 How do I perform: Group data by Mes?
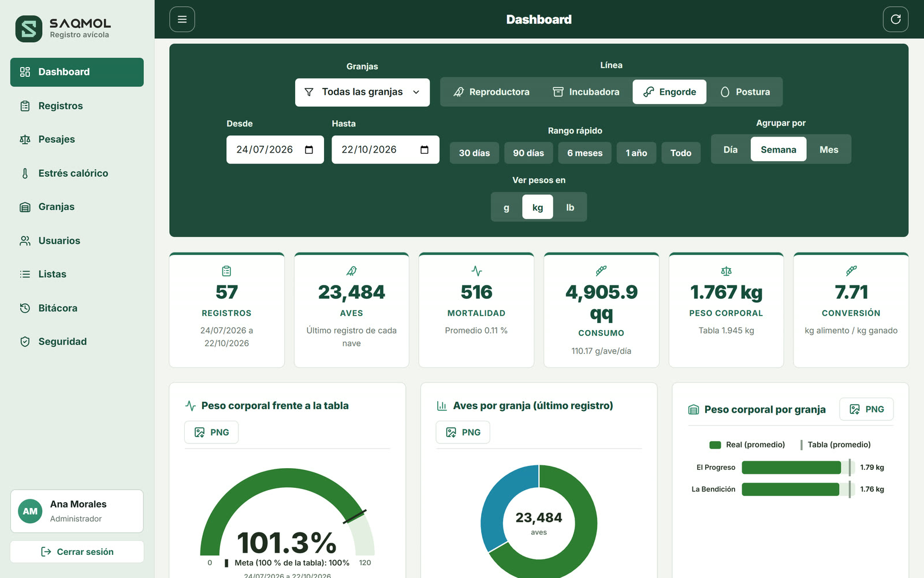pyautogui.click(x=829, y=149)
